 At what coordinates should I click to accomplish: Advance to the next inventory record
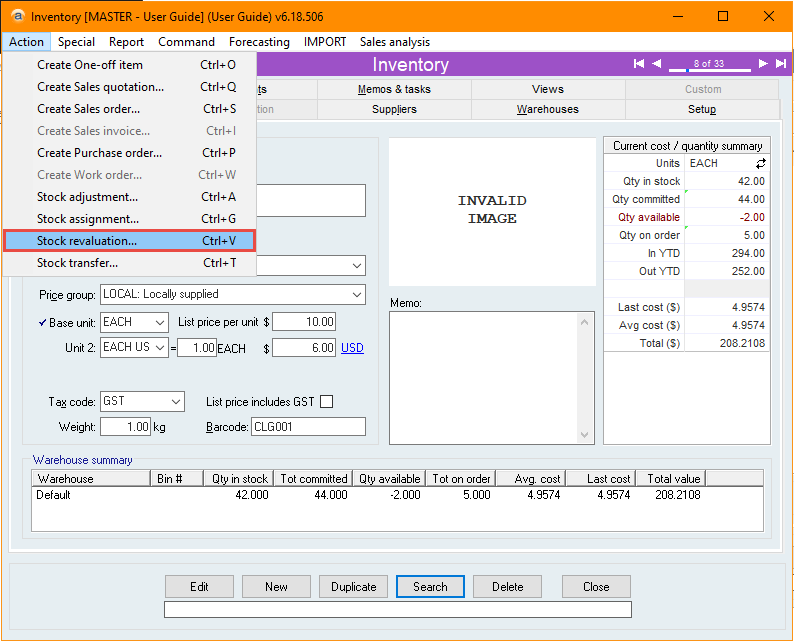(x=763, y=63)
